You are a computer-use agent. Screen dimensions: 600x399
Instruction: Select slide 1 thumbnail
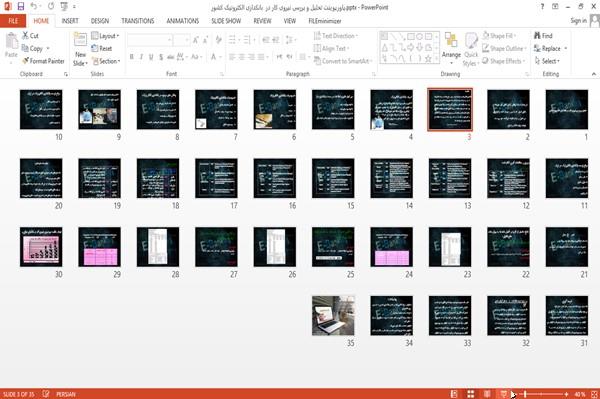click(567, 109)
